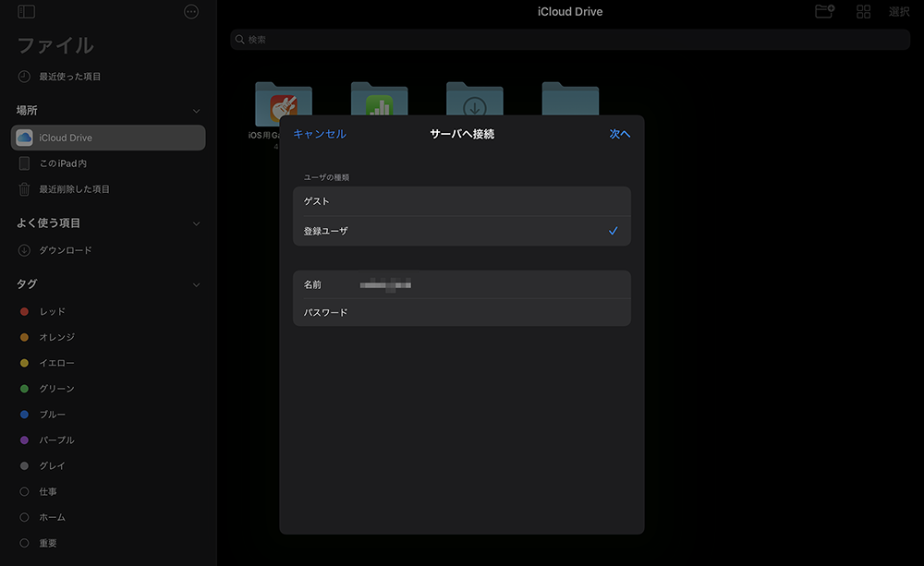
Task: Open the ellipsis more options menu
Action: [x=191, y=12]
